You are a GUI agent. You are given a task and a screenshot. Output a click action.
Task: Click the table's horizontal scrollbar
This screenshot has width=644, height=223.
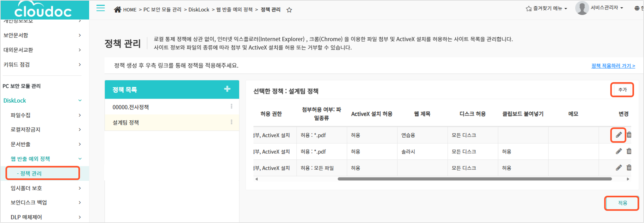pos(474,179)
